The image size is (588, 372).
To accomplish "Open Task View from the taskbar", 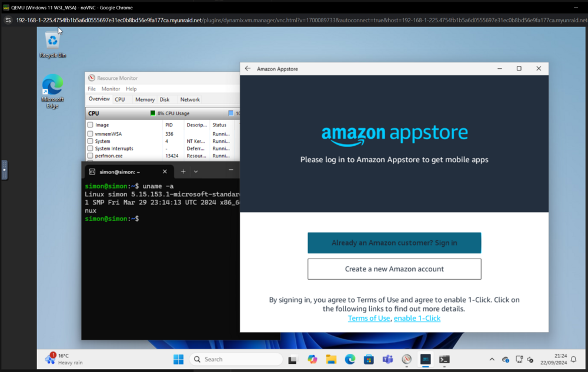I will pos(292,360).
